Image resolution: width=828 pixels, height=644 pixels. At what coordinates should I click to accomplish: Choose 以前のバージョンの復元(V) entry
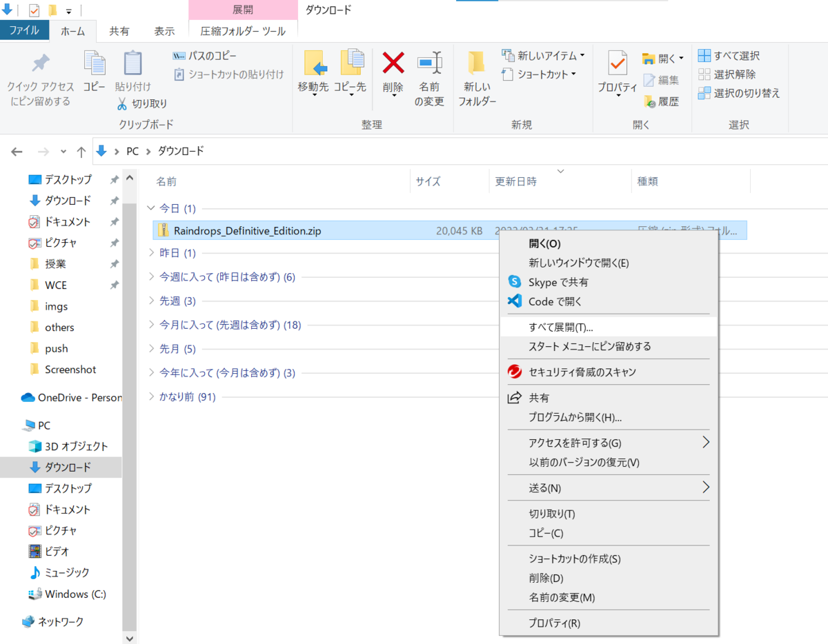point(608,462)
